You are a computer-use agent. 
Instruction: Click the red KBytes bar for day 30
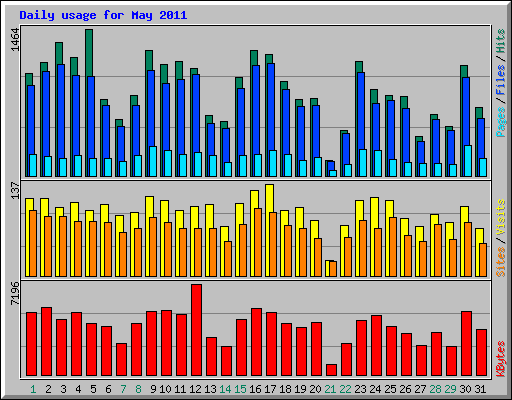(x=466, y=344)
